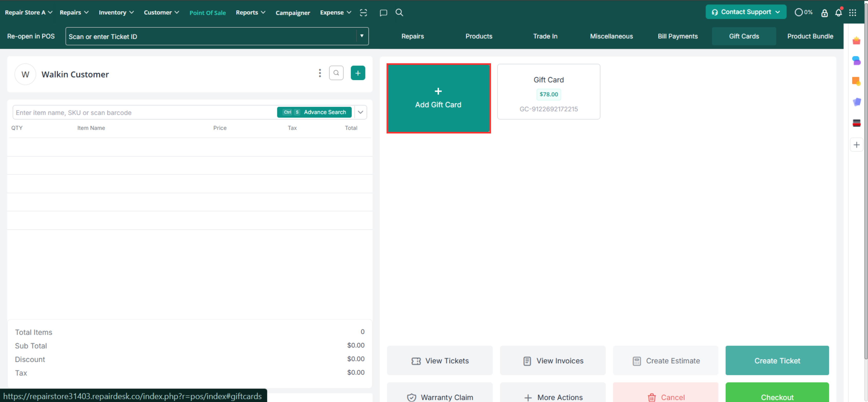868x402 pixels.
Task: Switch to the Products tab
Action: (478, 36)
